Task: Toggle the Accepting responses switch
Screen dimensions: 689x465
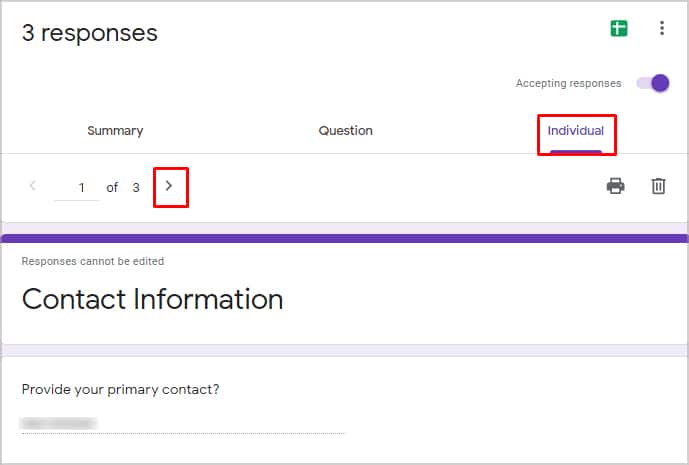Action: pyautogui.click(x=653, y=83)
